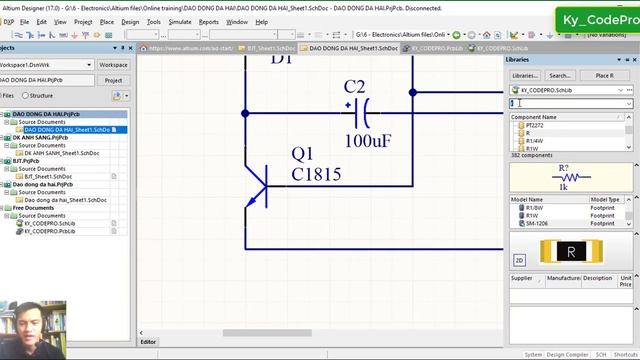Collapse Source Documents under Dao dong da hai

pos(7,192)
